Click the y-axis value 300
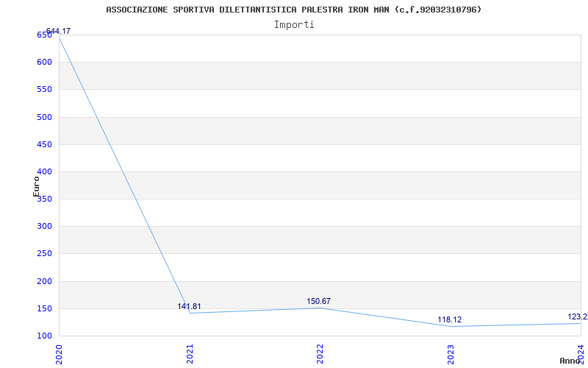 [x=44, y=227]
